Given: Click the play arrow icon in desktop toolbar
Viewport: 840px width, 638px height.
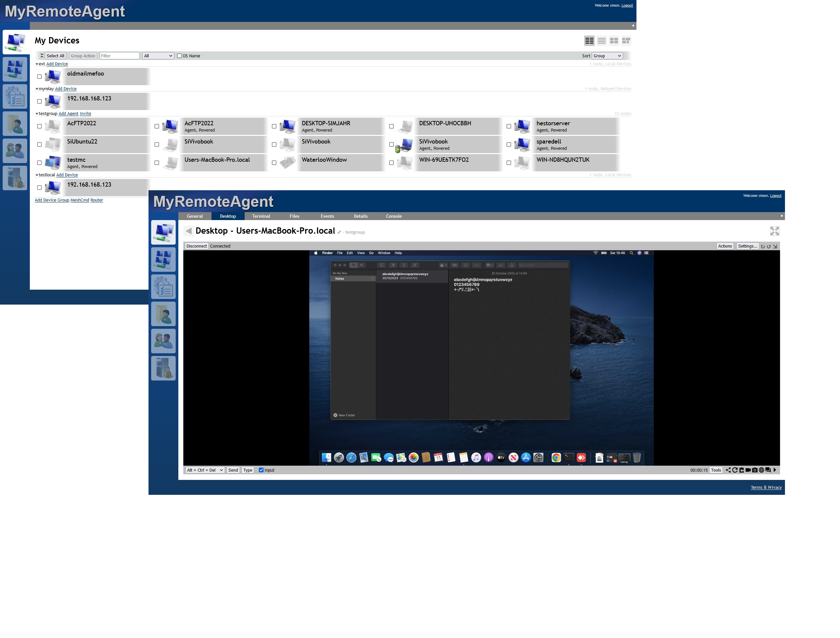Looking at the screenshot, I should point(775,470).
